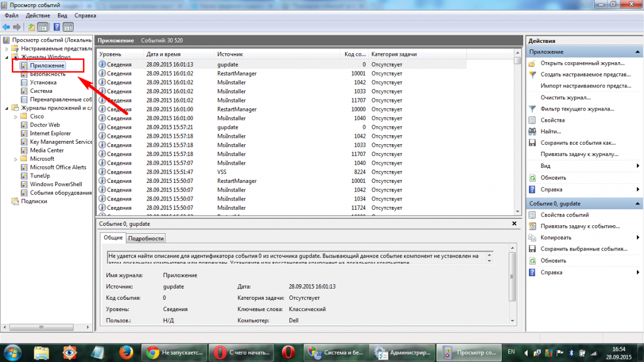Click the Привязать задачу к событию icon

pos(532,226)
